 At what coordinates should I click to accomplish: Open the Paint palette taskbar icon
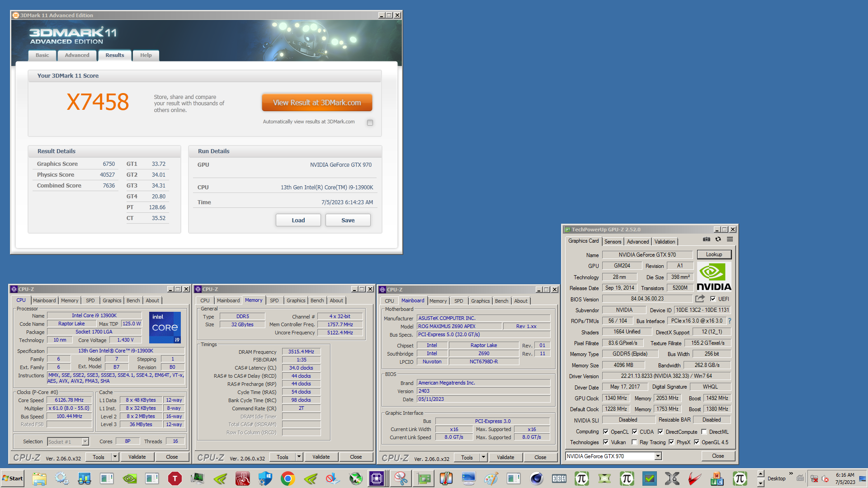491,479
